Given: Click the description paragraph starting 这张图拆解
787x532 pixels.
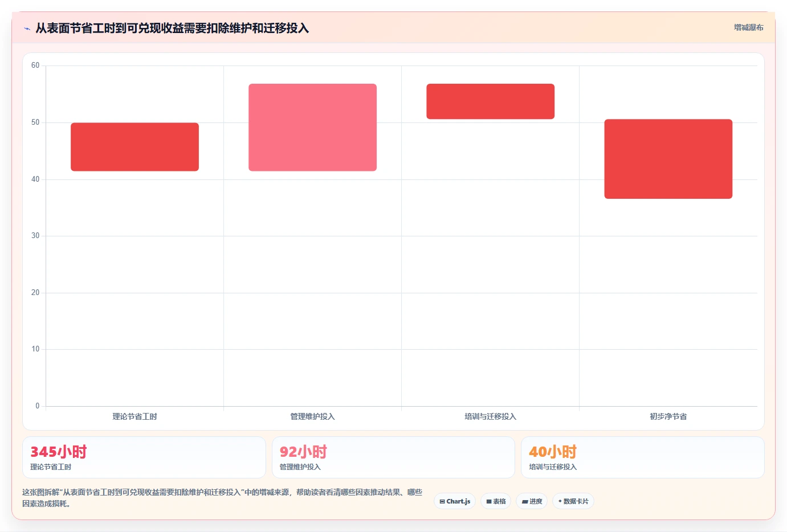Looking at the screenshot, I should pyautogui.click(x=222, y=498).
